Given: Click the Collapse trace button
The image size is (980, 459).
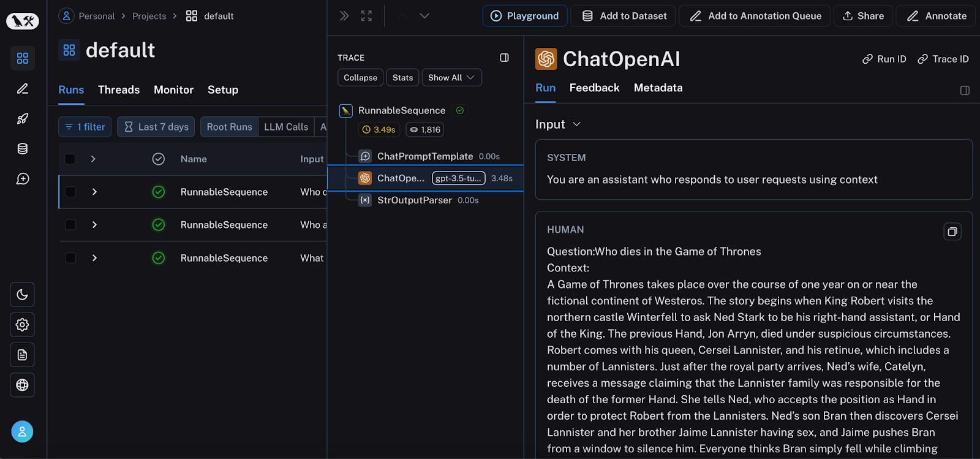Looking at the screenshot, I should [x=361, y=78].
